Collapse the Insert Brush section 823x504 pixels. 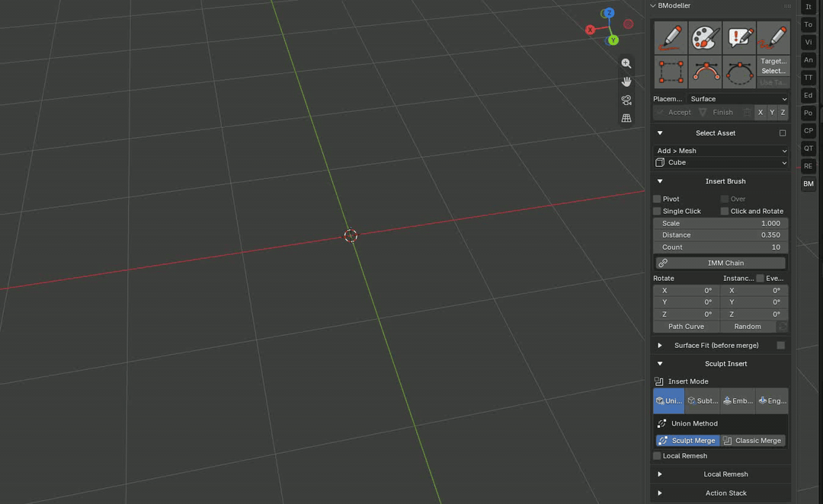660,181
